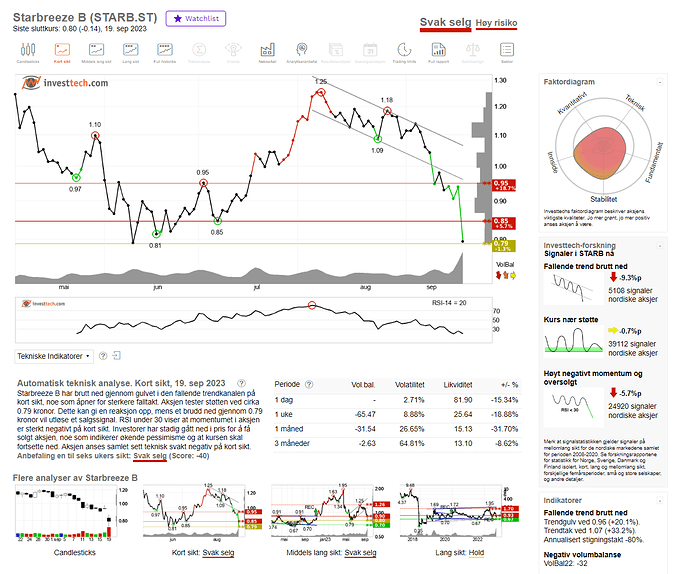Image resolution: width=690 pixels, height=574 pixels.
Task: Click the RSI<30 oversolgt signal image
Action: (x=573, y=407)
